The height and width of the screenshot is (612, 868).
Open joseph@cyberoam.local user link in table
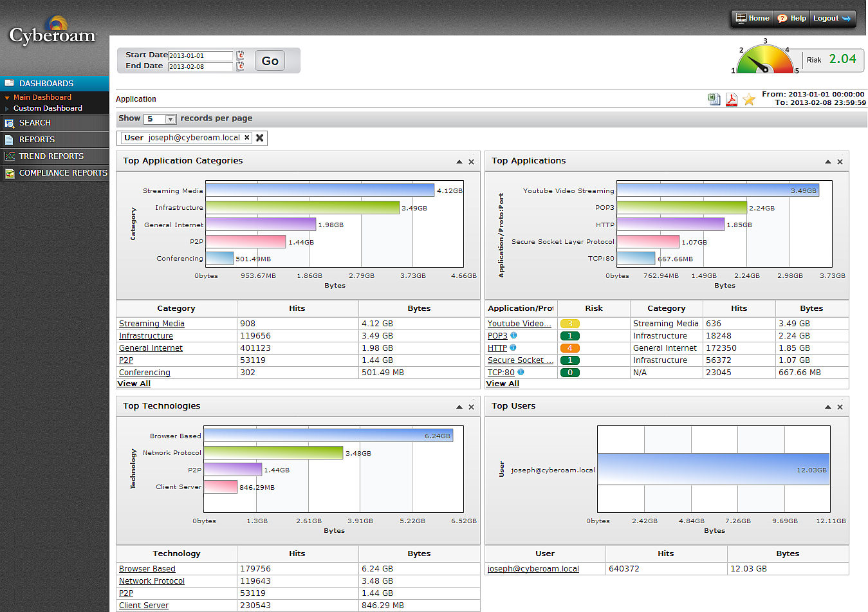[533, 569]
